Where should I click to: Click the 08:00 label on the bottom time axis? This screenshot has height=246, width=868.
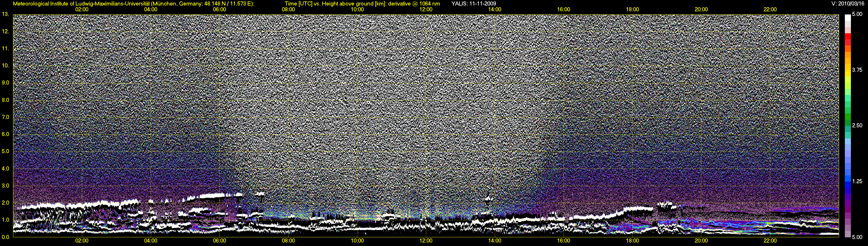[x=288, y=241]
